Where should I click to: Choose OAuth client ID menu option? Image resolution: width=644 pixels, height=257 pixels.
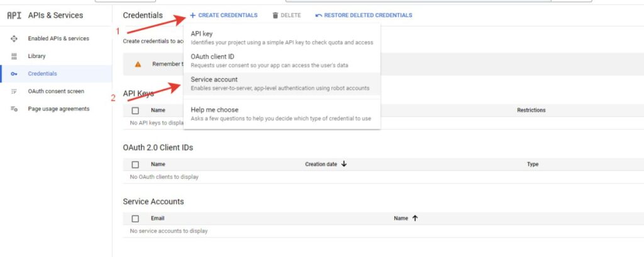[282, 61]
